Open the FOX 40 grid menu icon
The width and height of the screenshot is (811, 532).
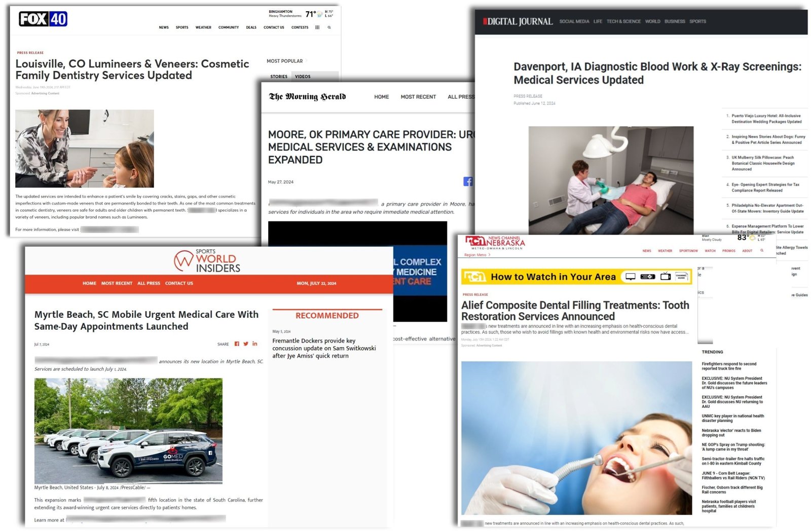tap(317, 27)
